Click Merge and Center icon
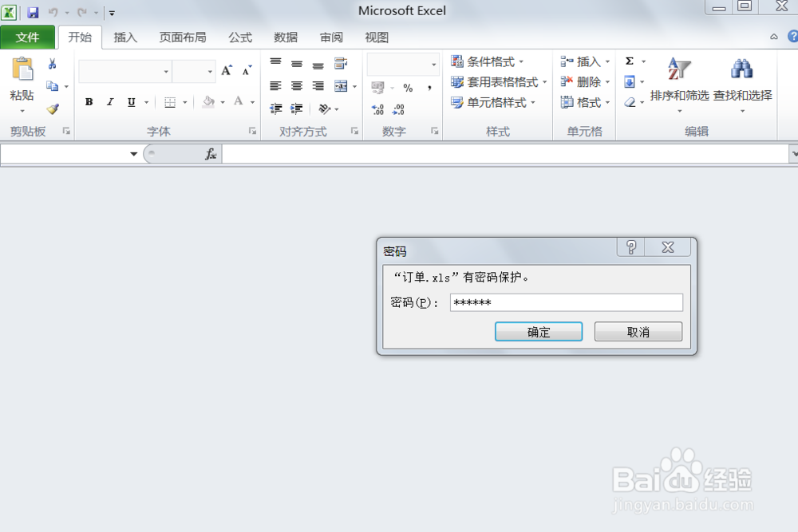 tap(341, 86)
